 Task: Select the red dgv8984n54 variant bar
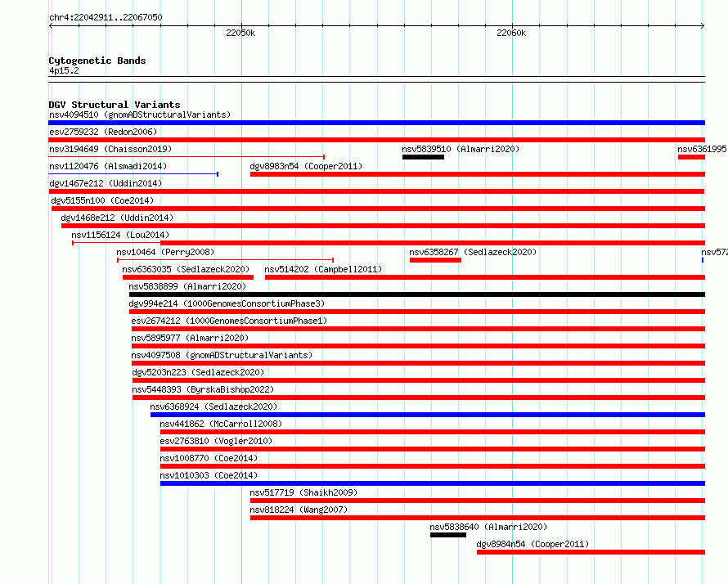pos(591,552)
